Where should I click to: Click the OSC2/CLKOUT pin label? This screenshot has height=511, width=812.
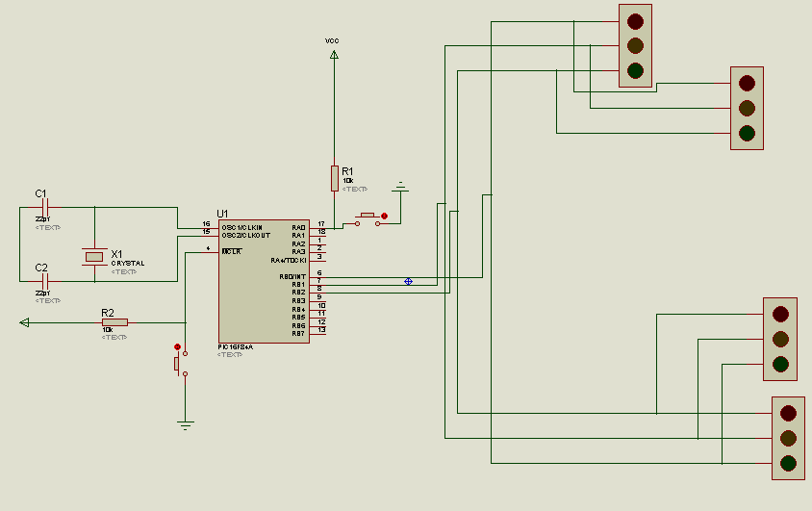coord(246,235)
